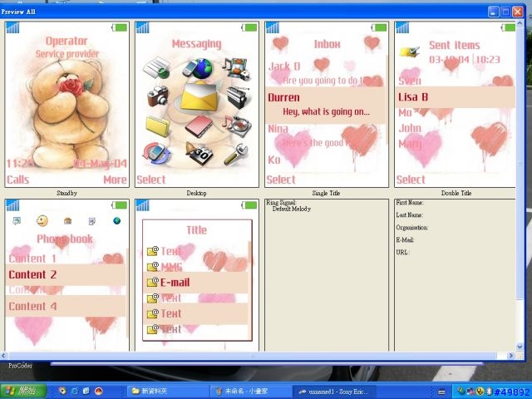This screenshot has width=532, height=399.
Task: Click the Organisation: label
Action: (x=412, y=228)
